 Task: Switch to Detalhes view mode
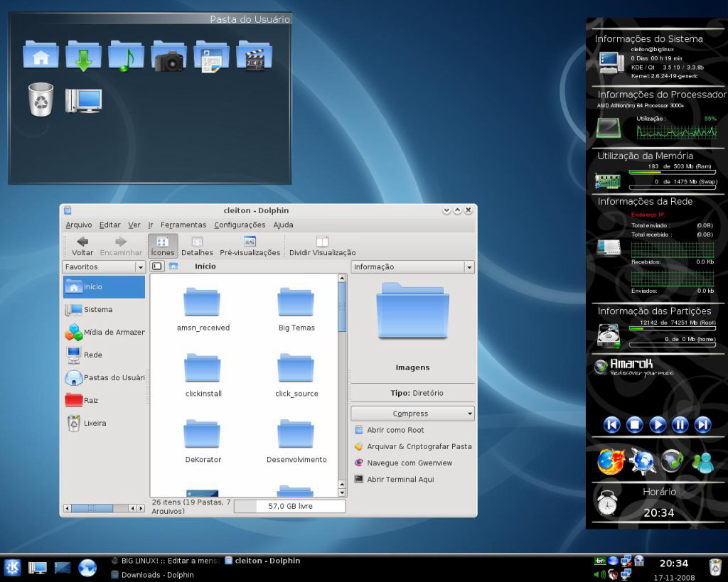[x=197, y=246]
